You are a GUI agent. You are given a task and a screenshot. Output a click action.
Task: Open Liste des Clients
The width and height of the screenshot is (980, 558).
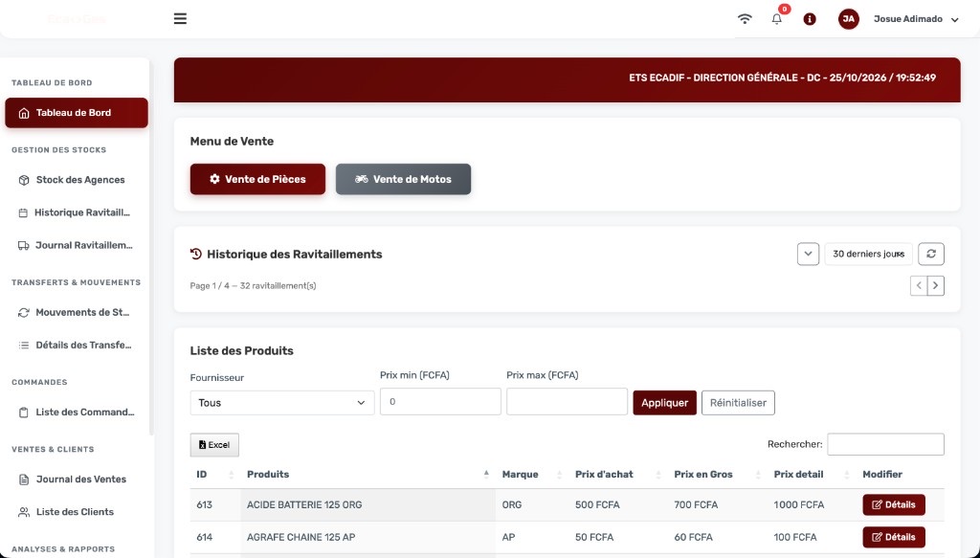[x=77, y=512]
